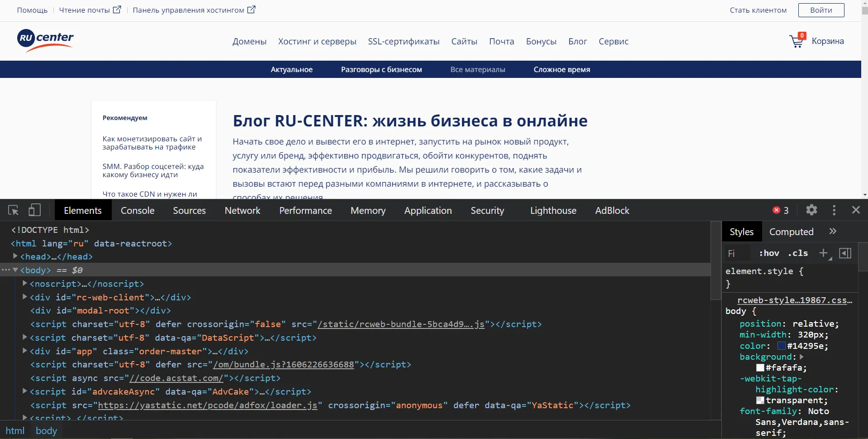Toggle computed styles sidebar icon

click(x=845, y=253)
